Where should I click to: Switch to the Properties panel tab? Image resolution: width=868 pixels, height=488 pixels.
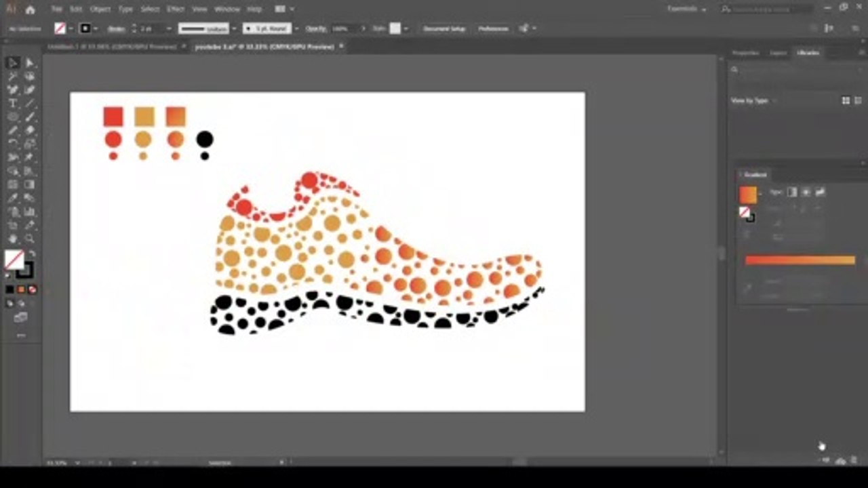tap(745, 53)
